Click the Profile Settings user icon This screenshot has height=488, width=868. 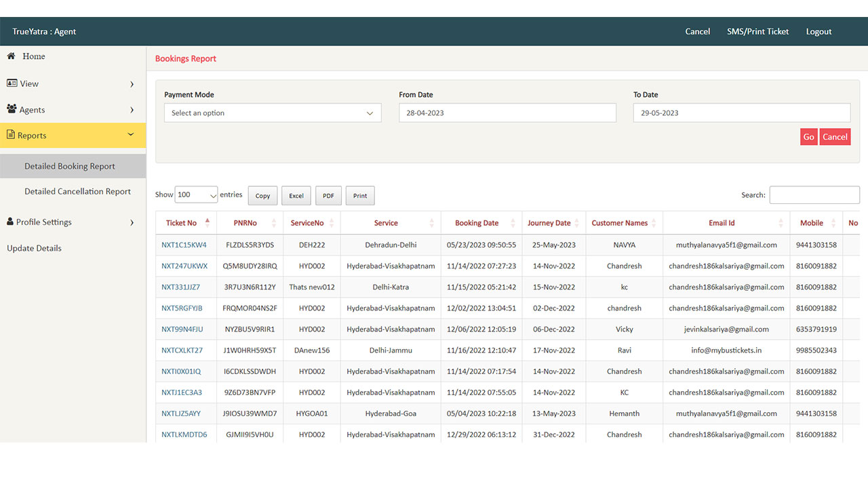[10, 222]
